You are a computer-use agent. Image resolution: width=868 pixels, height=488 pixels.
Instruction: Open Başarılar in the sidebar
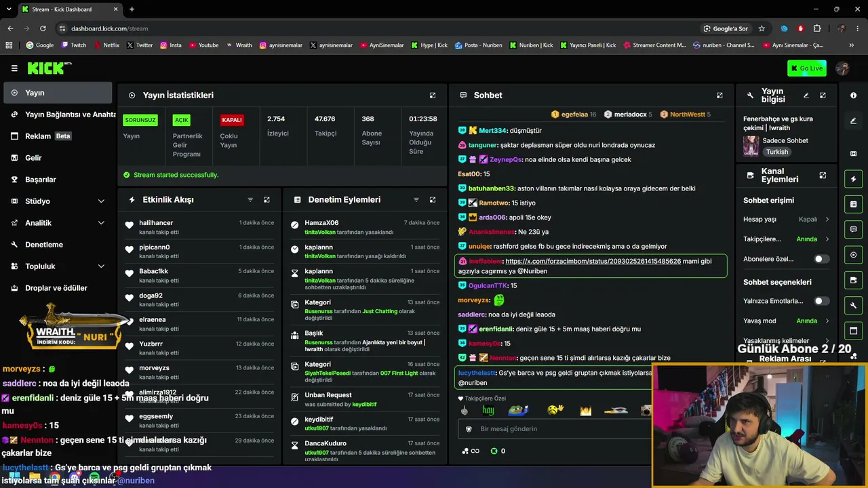(x=58, y=180)
